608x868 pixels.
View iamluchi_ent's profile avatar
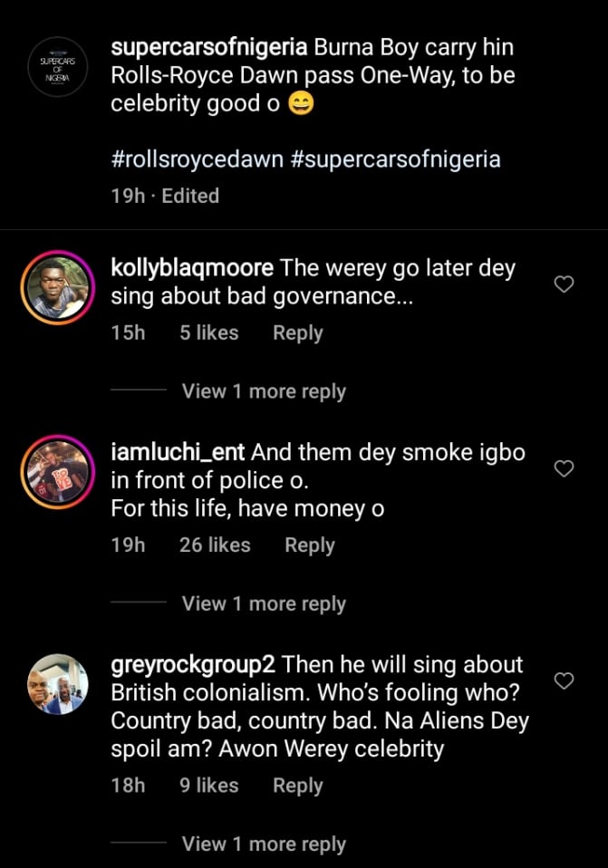56,469
